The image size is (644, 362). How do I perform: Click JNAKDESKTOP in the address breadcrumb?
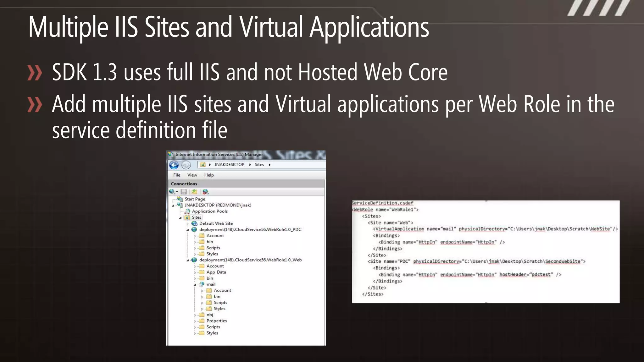click(x=229, y=165)
